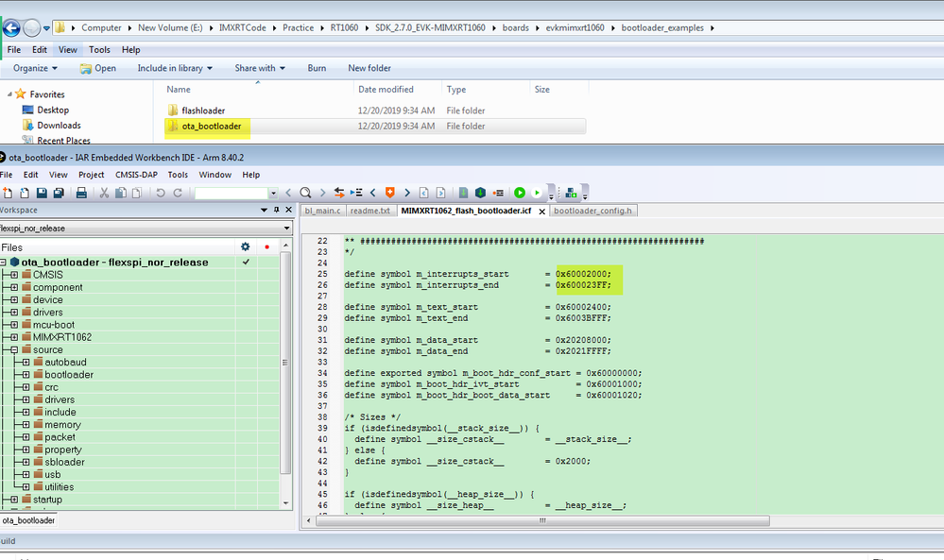Click the Find magnifier icon
Image resolution: width=944 pixels, height=560 pixels.
pyautogui.click(x=305, y=193)
